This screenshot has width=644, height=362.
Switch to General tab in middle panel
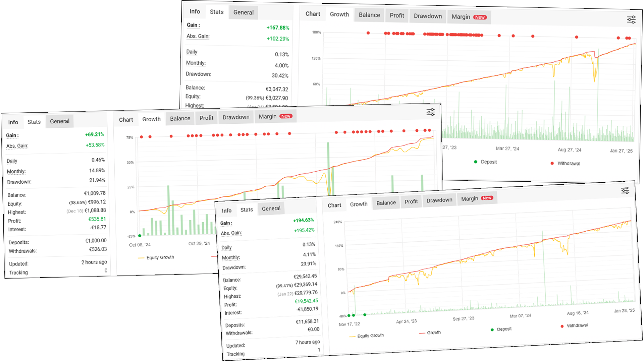(x=60, y=121)
